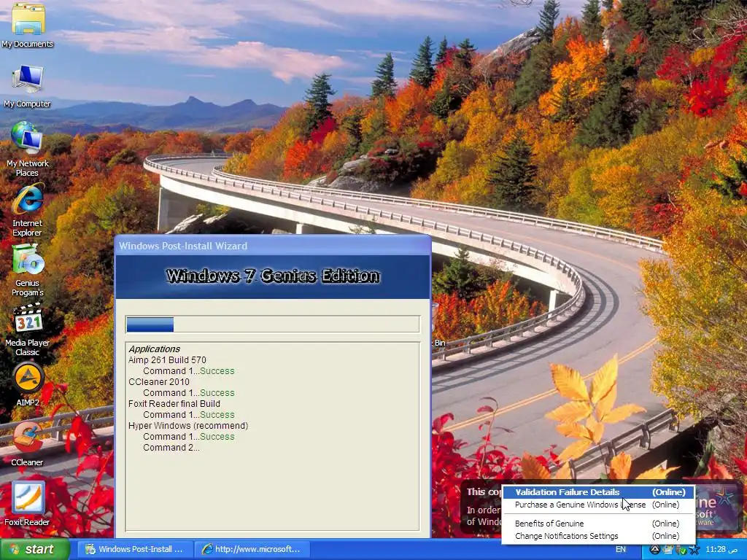Viewport: 747px width, 560px height.
Task: Click 'CCleaner 2010' log entry
Action: [x=158, y=382]
